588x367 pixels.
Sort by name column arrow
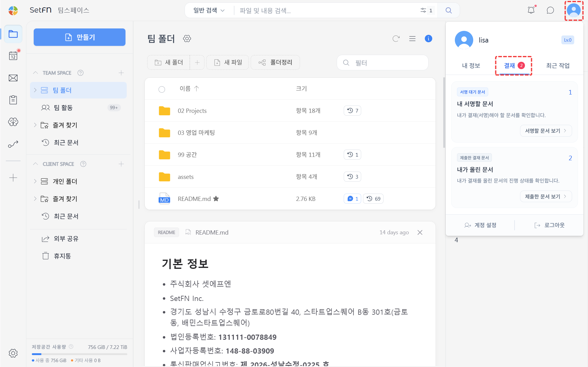coord(197,88)
